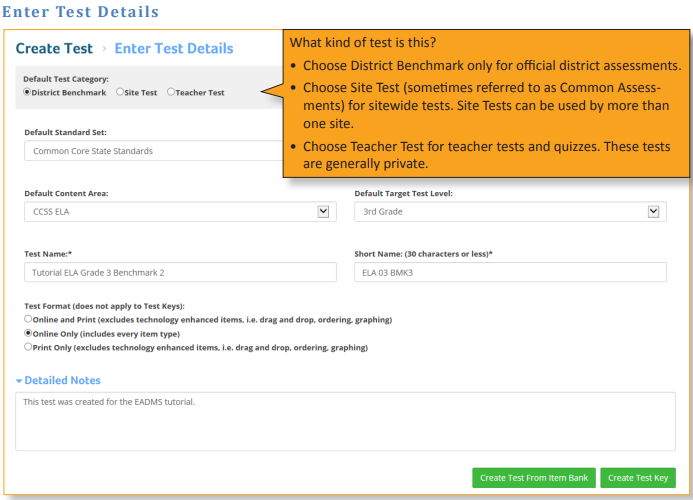Click the Enter Test Details breadcrumb

click(174, 48)
